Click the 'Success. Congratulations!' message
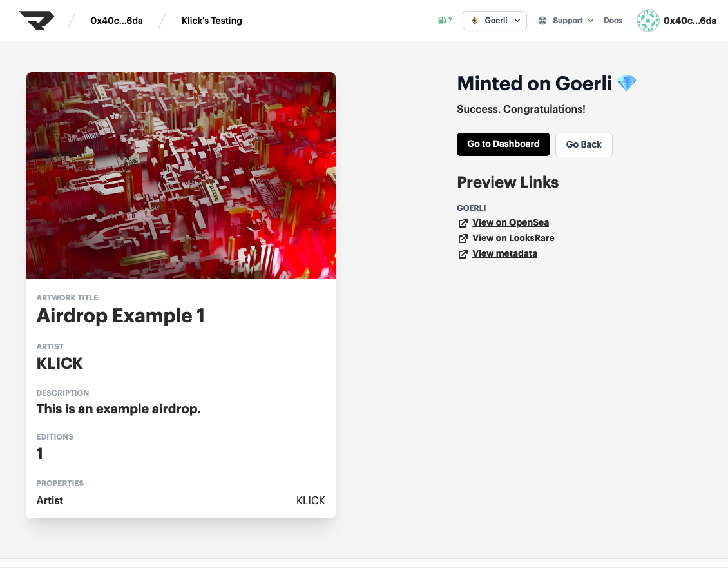This screenshot has height=568, width=728. pyautogui.click(x=521, y=109)
